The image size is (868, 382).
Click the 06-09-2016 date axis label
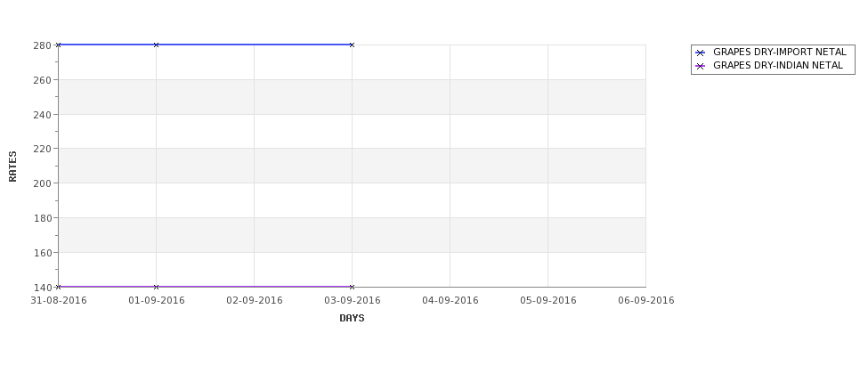[x=646, y=301]
